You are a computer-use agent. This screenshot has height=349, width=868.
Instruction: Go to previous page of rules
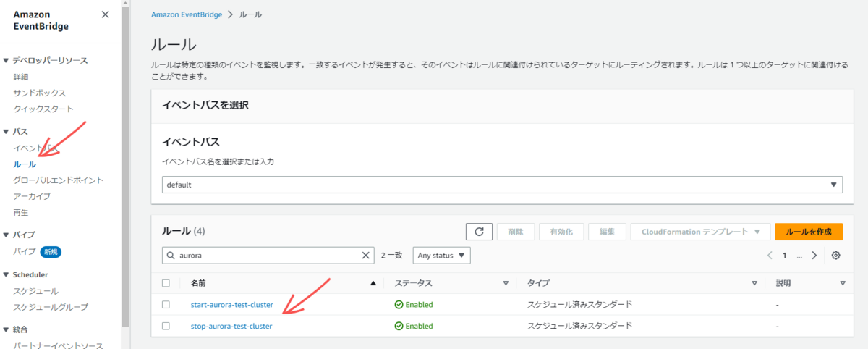pyautogui.click(x=770, y=256)
